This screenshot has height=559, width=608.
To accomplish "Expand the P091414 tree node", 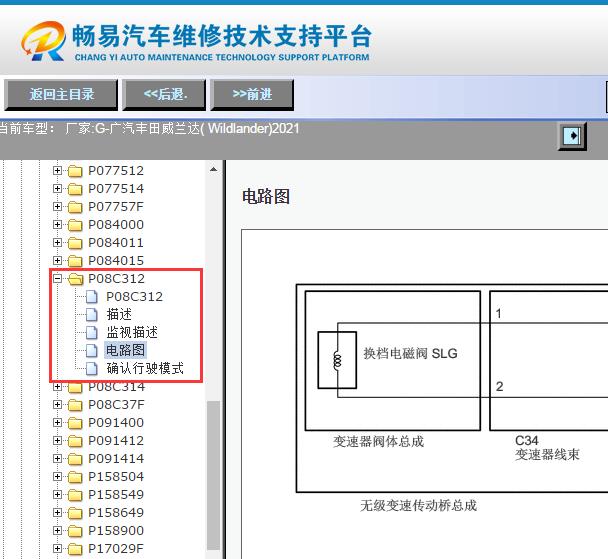I will pos(57,459).
